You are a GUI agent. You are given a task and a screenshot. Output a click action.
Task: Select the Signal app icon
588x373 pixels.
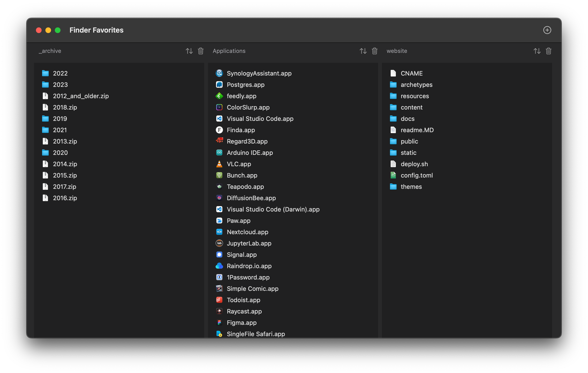pos(219,254)
